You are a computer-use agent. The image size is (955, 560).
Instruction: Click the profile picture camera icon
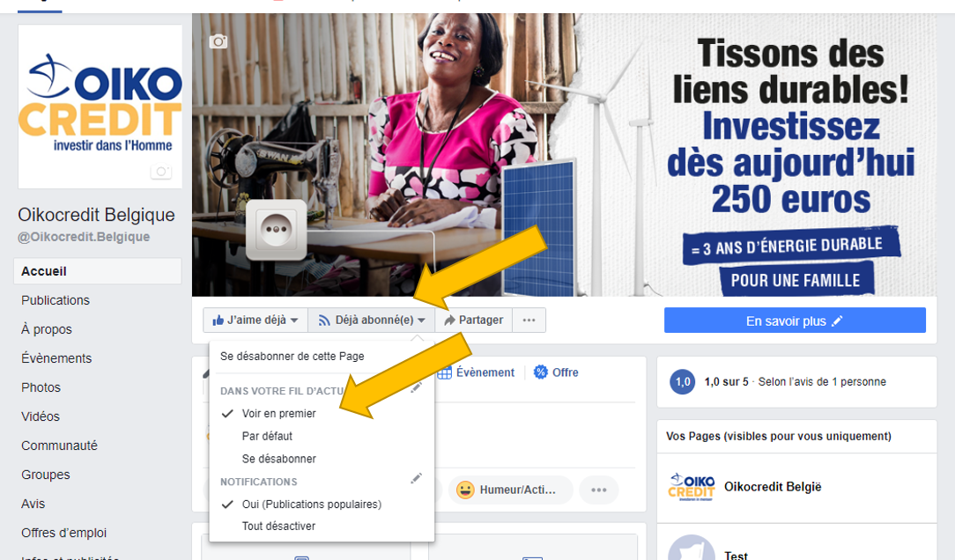click(x=161, y=172)
